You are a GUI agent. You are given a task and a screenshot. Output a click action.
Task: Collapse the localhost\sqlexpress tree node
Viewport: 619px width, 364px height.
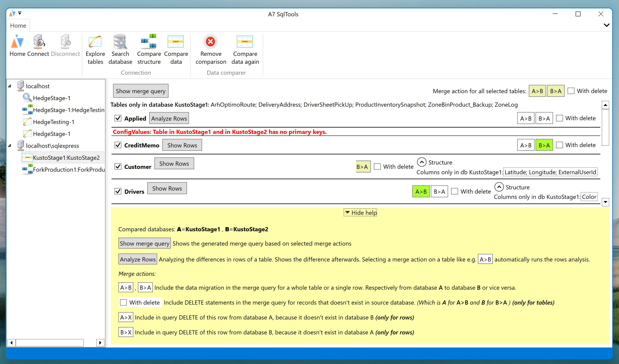tap(10, 146)
